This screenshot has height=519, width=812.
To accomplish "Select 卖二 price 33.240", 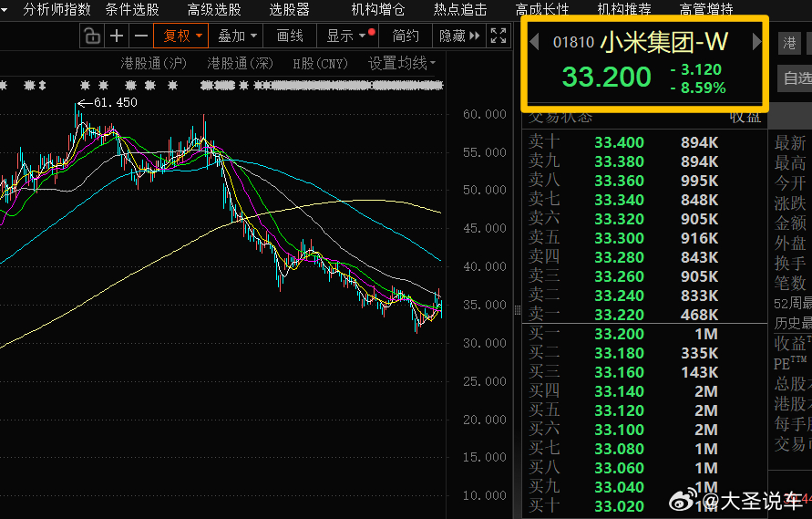I will 620,296.
